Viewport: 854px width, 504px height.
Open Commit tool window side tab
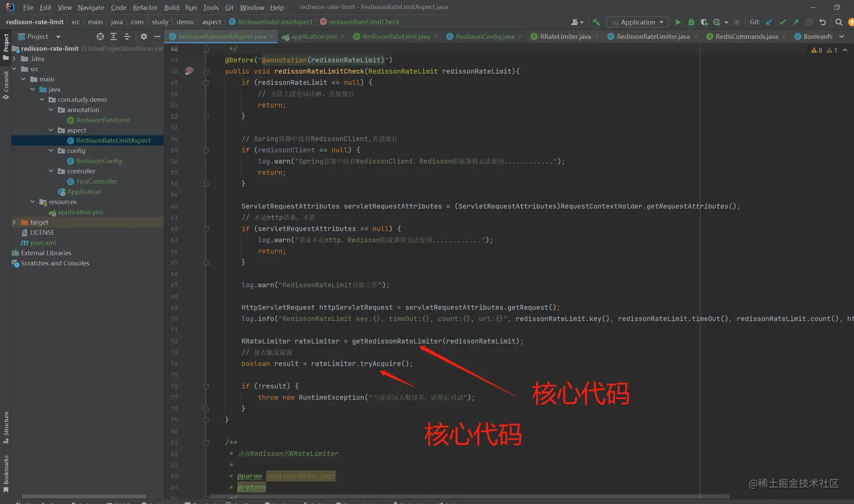click(6, 85)
